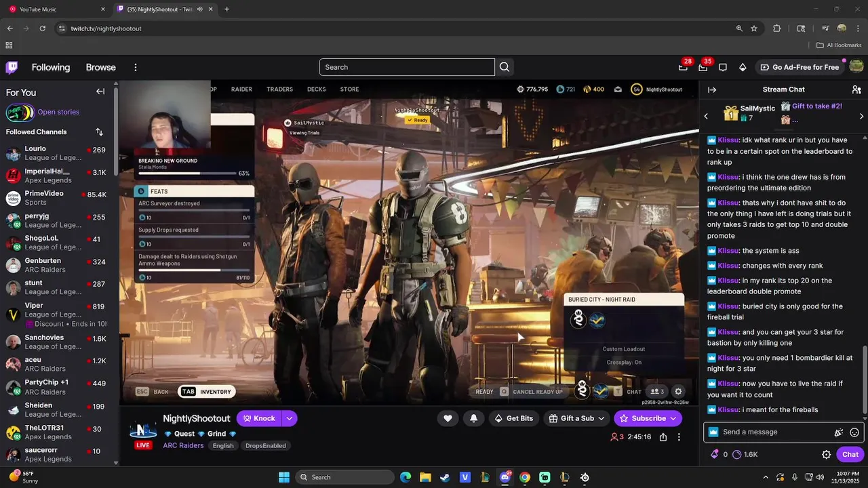Open Lourlo's channel in the sidebar

click(x=57, y=153)
